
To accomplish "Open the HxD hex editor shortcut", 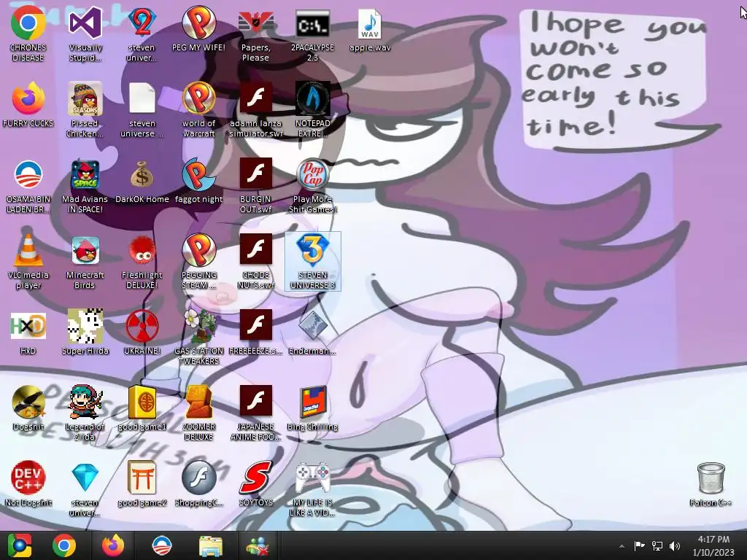I will click(28, 332).
